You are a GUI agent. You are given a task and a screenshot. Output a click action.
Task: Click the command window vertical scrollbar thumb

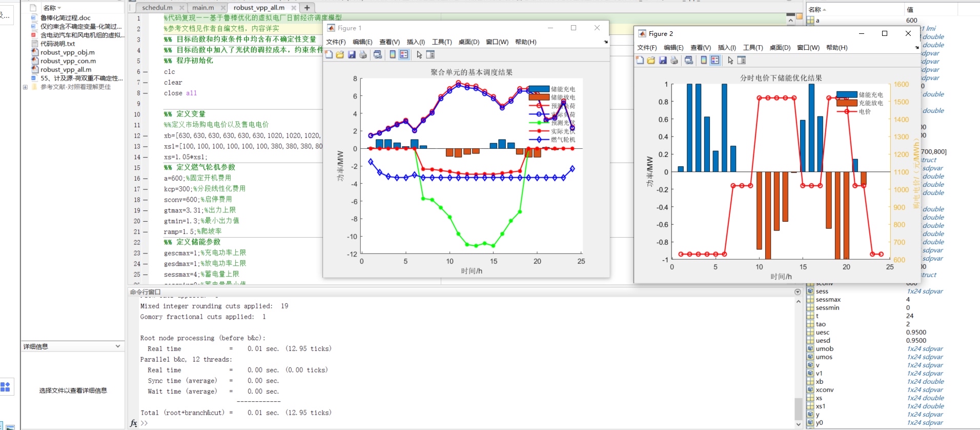coord(798,409)
